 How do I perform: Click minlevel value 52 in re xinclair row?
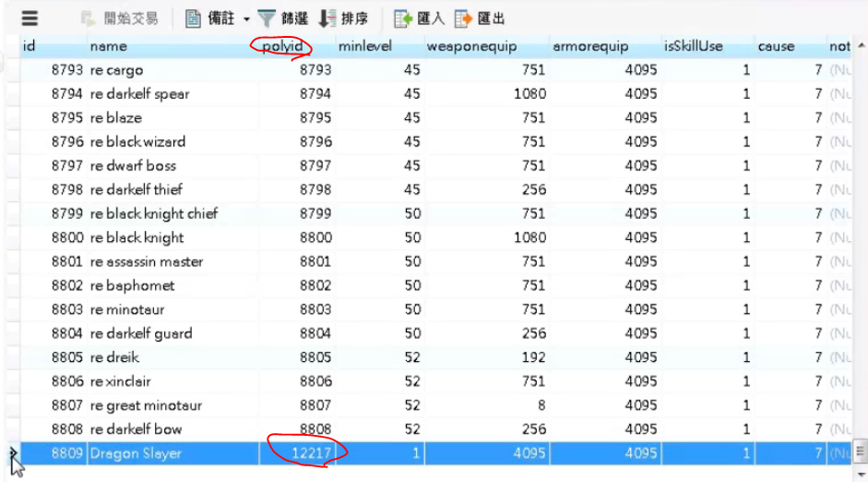pos(380,381)
